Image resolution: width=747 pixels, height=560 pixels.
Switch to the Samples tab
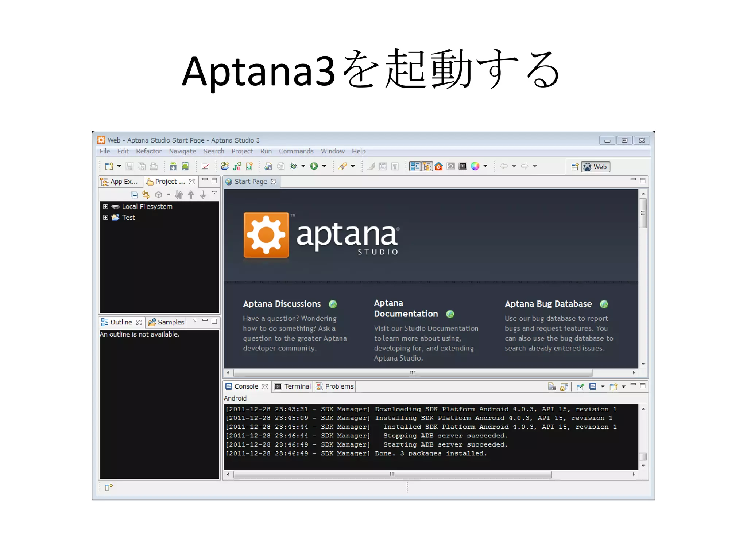(x=166, y=322)
